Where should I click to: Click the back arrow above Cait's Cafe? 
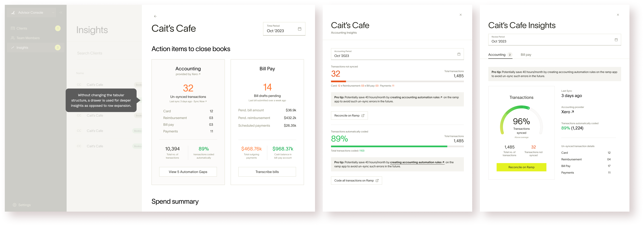[x=155, y=16]
